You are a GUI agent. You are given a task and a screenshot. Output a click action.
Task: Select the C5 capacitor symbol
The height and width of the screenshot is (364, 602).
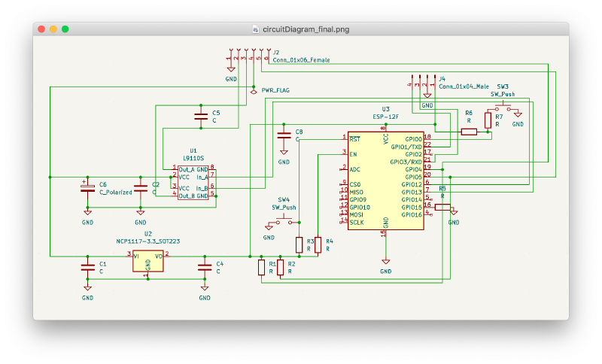click(201, 116)
